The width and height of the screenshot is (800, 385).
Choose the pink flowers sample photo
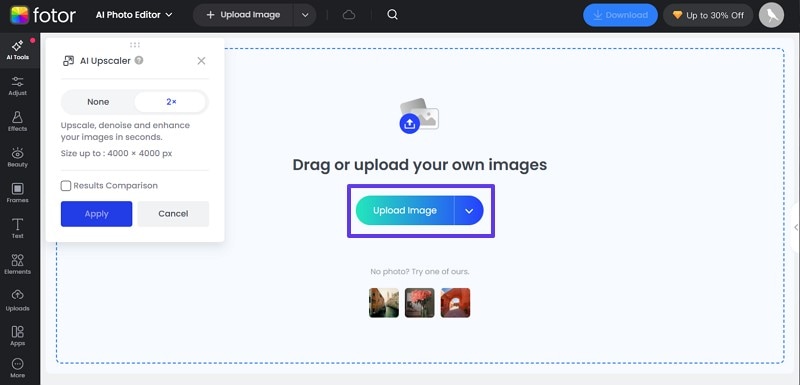coord(419,303)
